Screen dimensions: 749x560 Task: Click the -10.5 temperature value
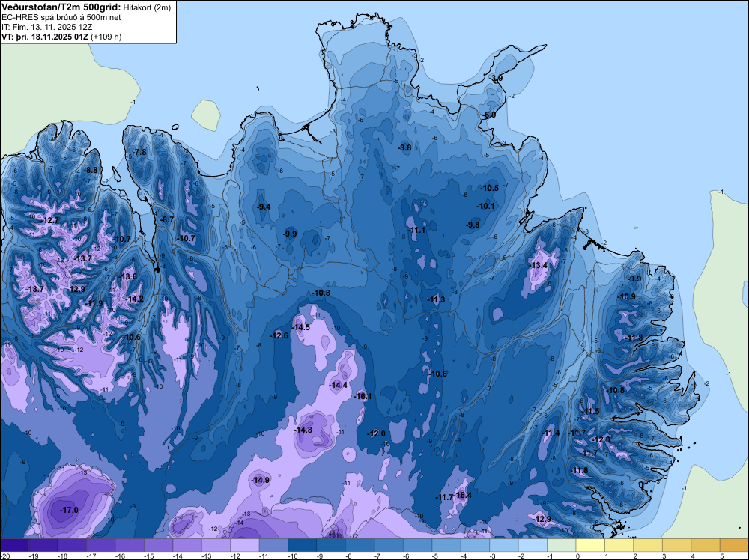point(490,188)
